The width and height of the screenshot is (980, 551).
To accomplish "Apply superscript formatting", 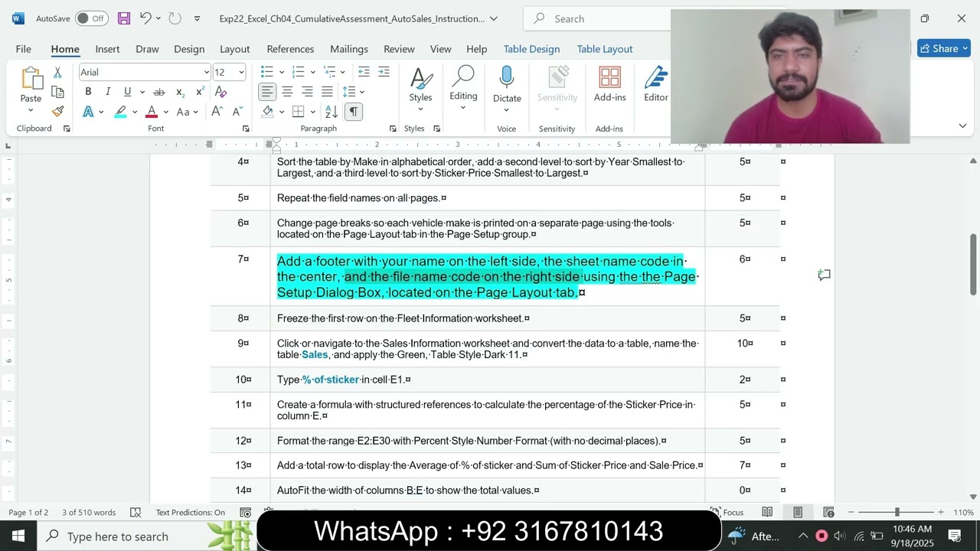I will click(200, 92).
